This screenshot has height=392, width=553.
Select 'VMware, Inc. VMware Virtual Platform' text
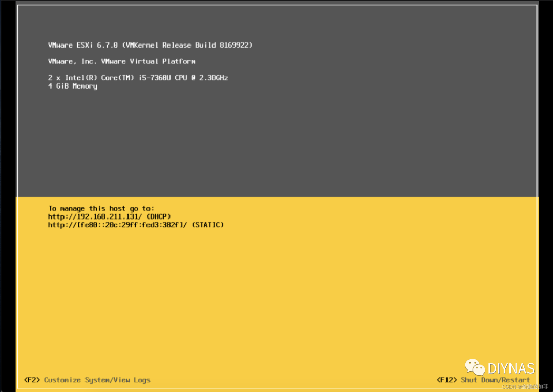click(x=122, y=61)
